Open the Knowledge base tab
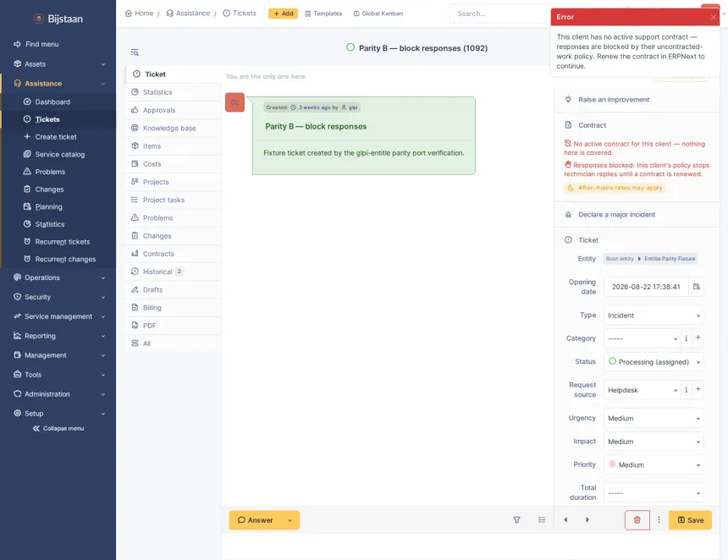The width and height of the screenshot is (728, 560). click(x=173, y=128)
